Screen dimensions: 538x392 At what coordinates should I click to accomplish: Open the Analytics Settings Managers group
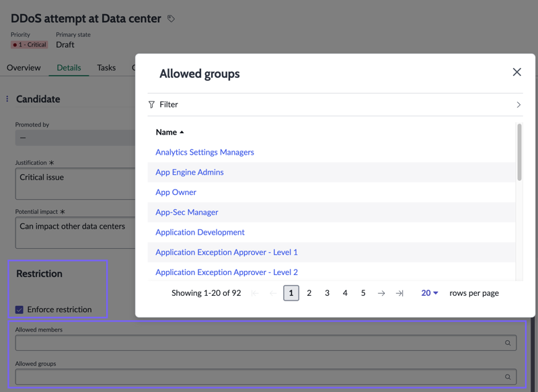(x=205, y=152)
